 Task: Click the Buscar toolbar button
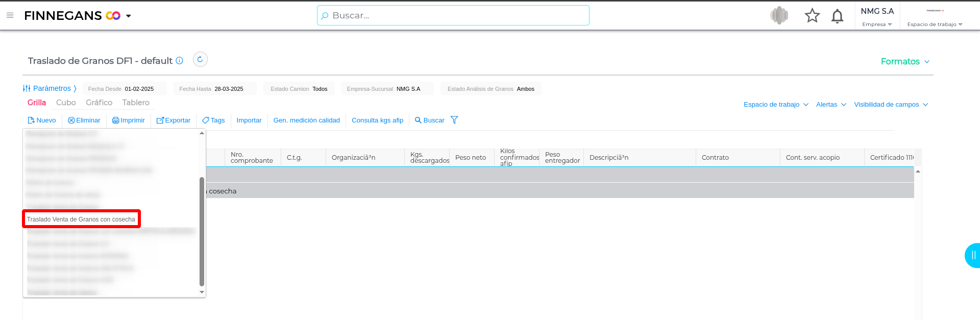point(430,120)
